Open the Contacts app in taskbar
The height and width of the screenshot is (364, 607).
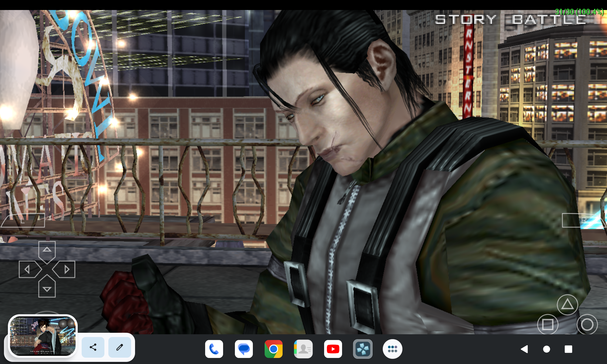tap(303, 349)
